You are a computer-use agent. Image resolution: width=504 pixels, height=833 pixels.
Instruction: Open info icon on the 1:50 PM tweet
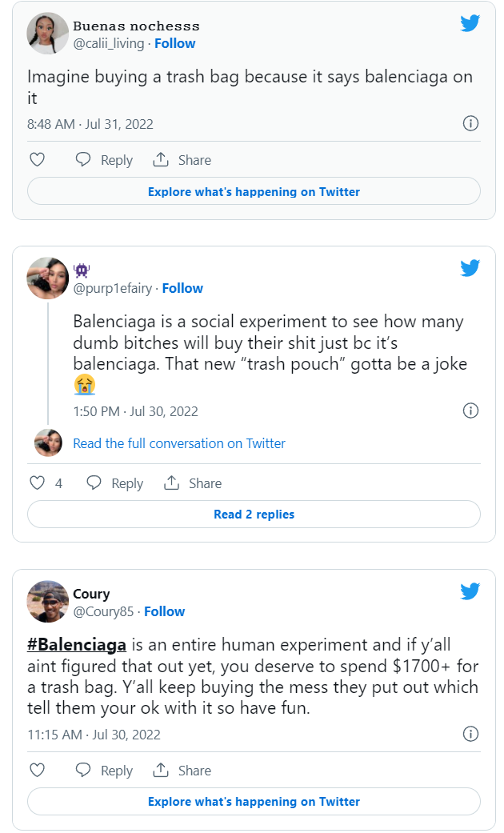[471, 410]
